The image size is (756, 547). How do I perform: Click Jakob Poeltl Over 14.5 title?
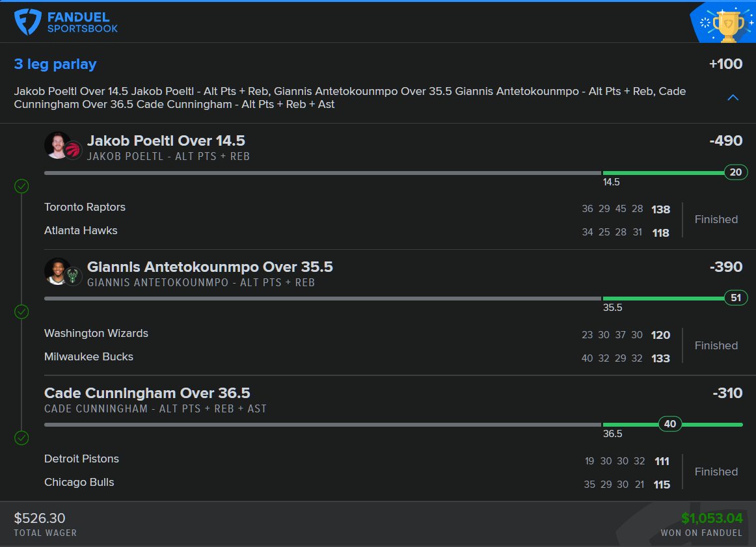166,140
